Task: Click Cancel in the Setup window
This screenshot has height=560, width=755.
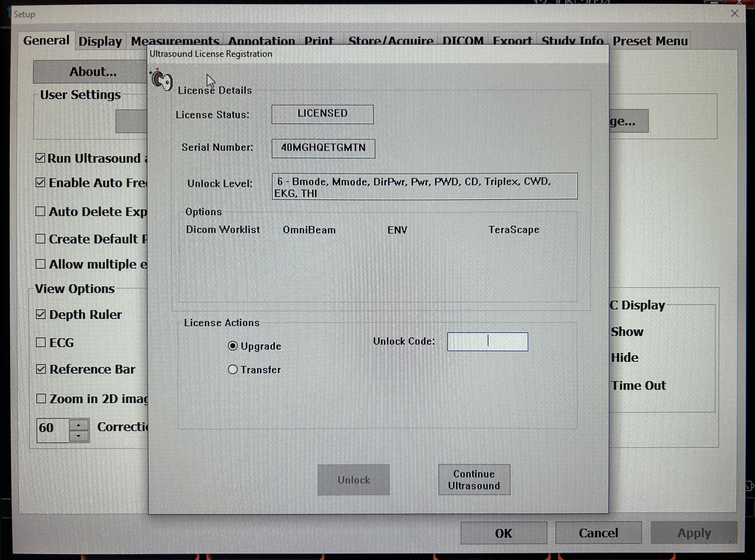Action: (x=598, y=533)
